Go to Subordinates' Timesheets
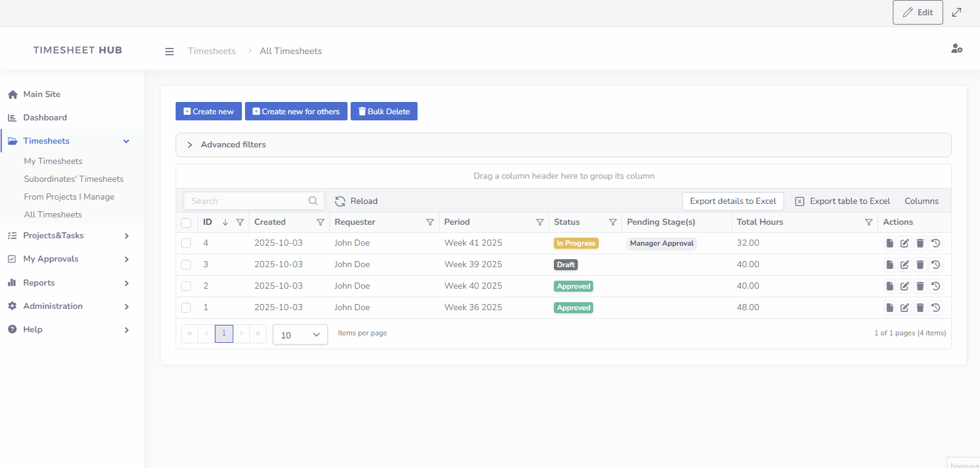Viewport: 980px width, 468px height. tap(74, 179)
